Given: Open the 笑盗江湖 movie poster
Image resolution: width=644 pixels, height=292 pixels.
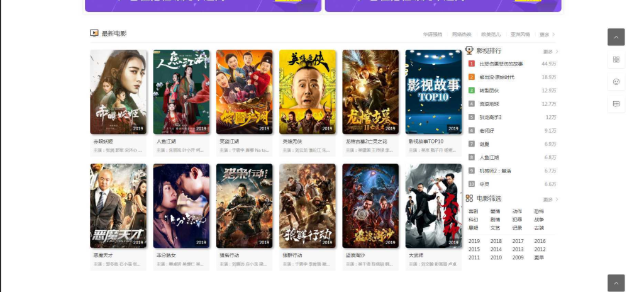Looking at the screenshot, I should [x=245, y=92].
